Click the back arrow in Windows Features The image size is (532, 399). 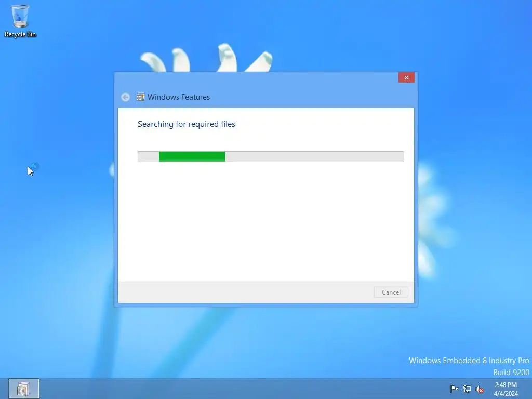click(125, 97)
